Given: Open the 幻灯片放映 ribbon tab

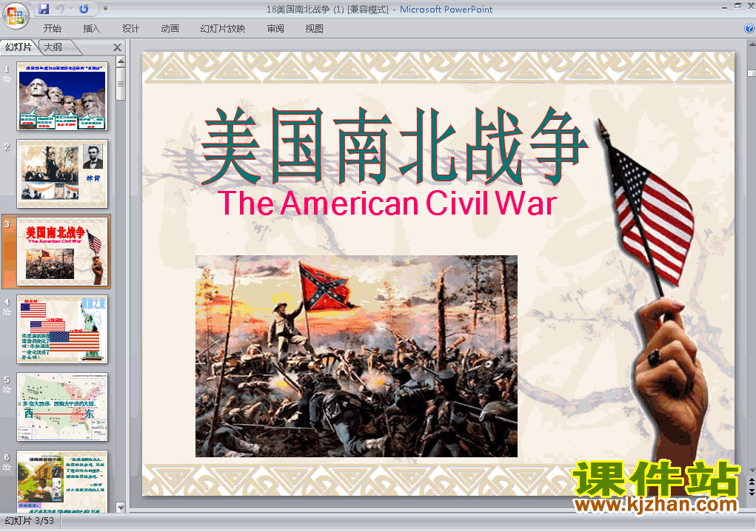Looking at the screenshot, I should click(223, 29).
